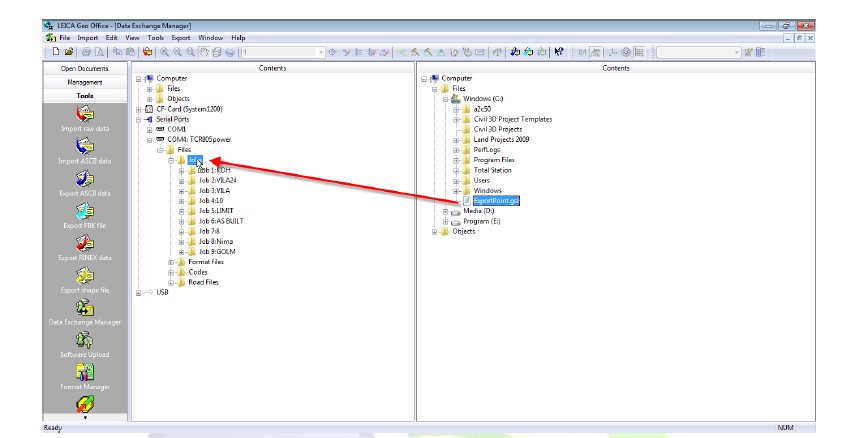Click the context Help arrow icon

point(558,52)
